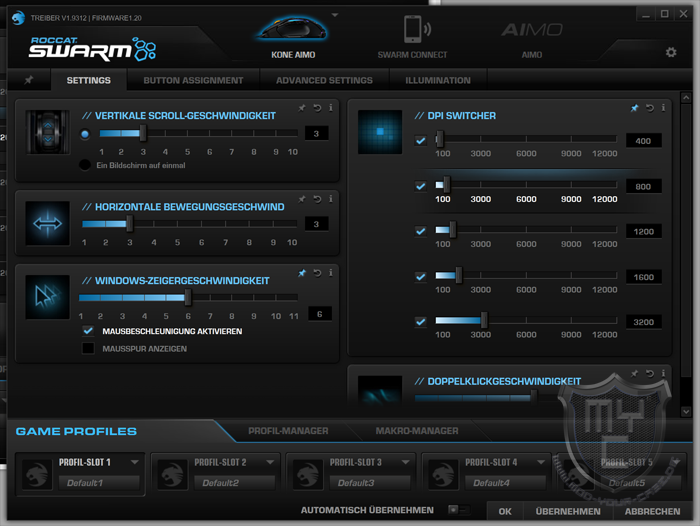Uncheck the 1200 DPI level checkbox

click(x=421, y=231)
